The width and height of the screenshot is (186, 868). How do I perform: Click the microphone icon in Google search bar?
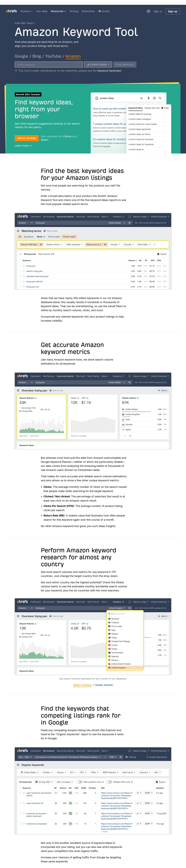coord(148,98)
